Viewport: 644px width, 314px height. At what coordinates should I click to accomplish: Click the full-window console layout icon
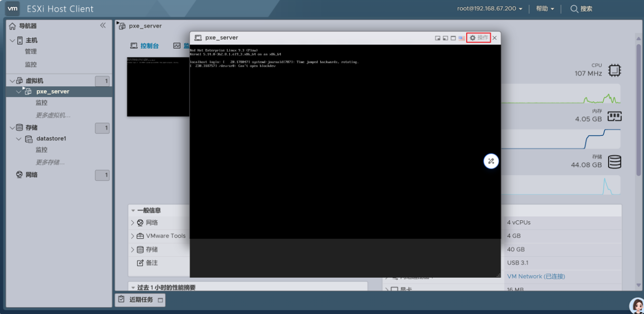[x=453, y=38]
